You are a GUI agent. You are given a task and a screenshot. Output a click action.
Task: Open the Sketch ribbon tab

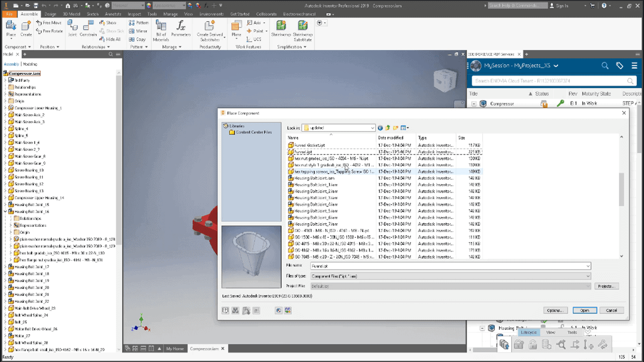click(93, 14)
